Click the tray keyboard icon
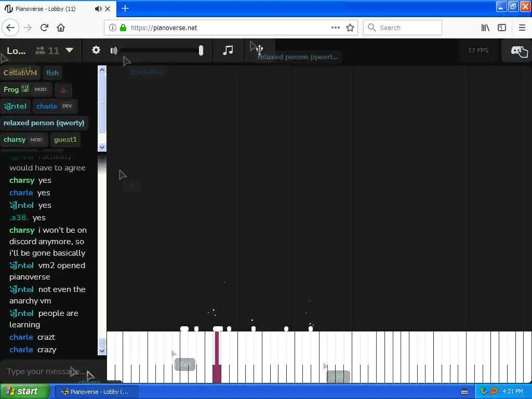The width and height of the screenshot is (532, 399). pyautogui.click(x=464, y=392)
